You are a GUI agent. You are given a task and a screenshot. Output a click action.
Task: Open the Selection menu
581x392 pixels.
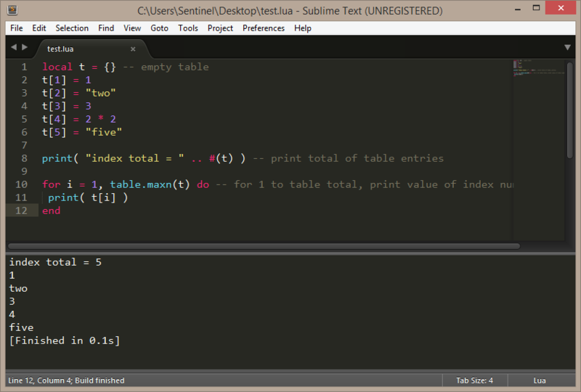pyautogui.click(x=72, y=28)
